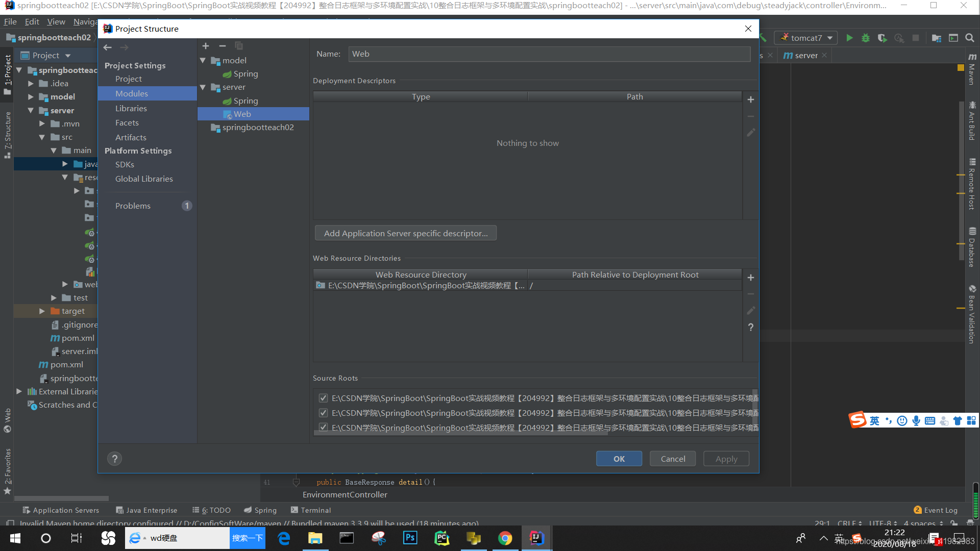Image resolution: width=980 pixels, height=551 pixels.
Task: Expand the .idea folder in project tree
Action: (x=31, y=84)
